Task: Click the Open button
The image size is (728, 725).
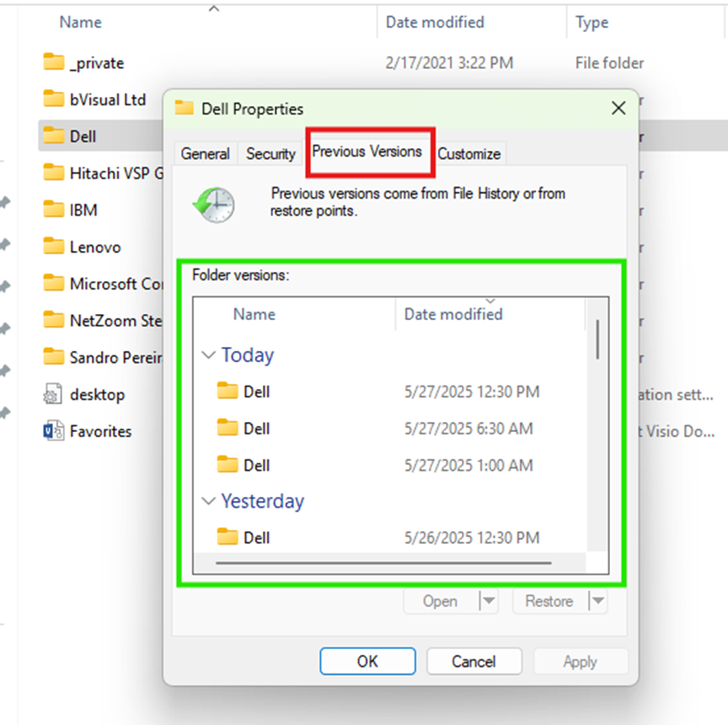Action: (440, 600)
